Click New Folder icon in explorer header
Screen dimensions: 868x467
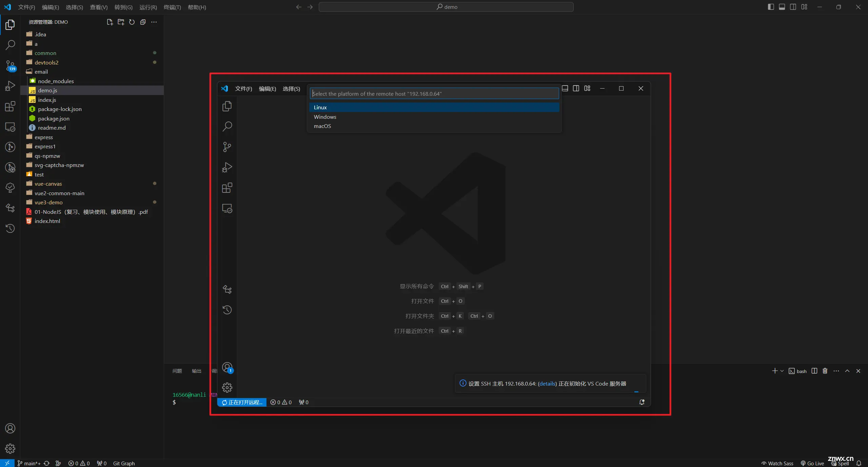coord(121,22)
